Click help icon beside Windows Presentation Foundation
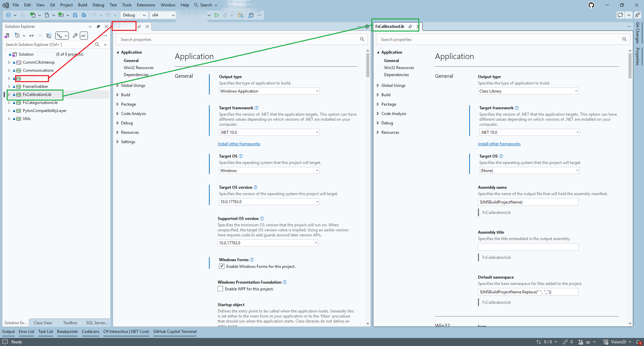The height and width of the screenshot is (346, 644). coord(285,282)
